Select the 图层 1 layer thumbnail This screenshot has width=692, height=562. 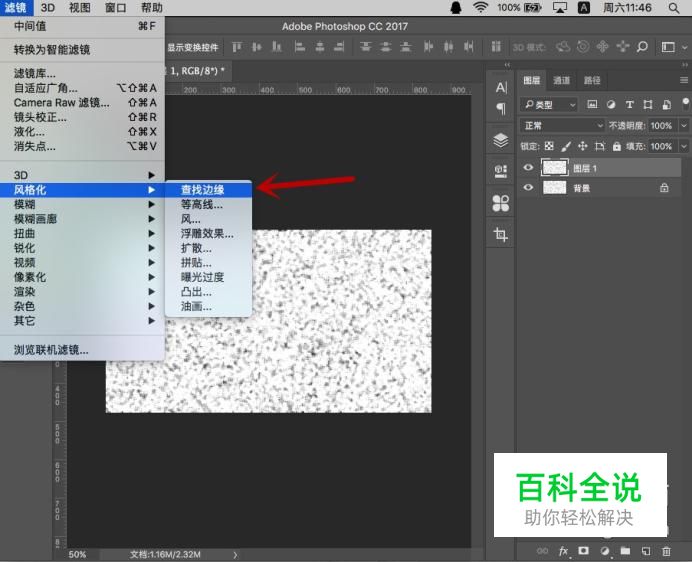[x=554, y=168]
